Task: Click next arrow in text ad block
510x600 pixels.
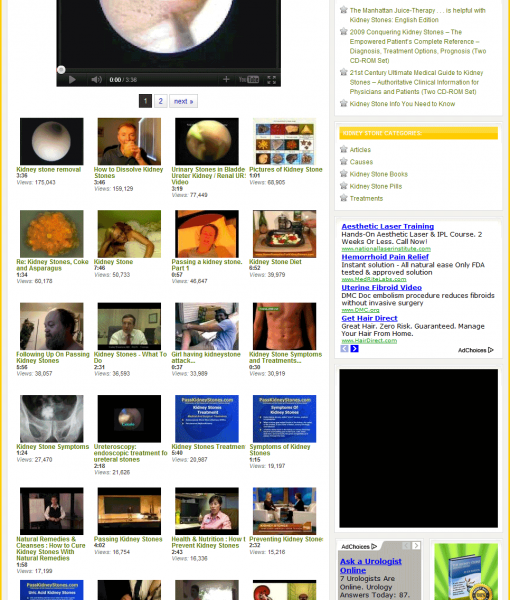Action: coord(354,349)
